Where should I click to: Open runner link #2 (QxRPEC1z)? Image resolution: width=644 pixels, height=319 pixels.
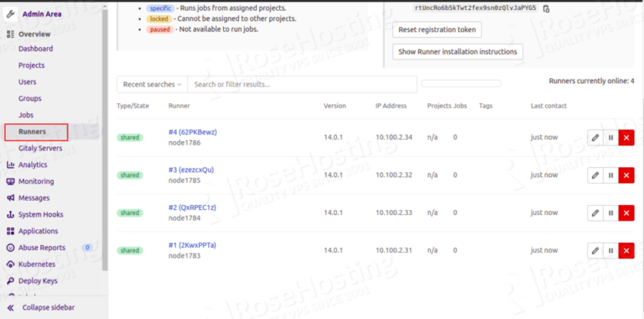click(x=192, y=207)
